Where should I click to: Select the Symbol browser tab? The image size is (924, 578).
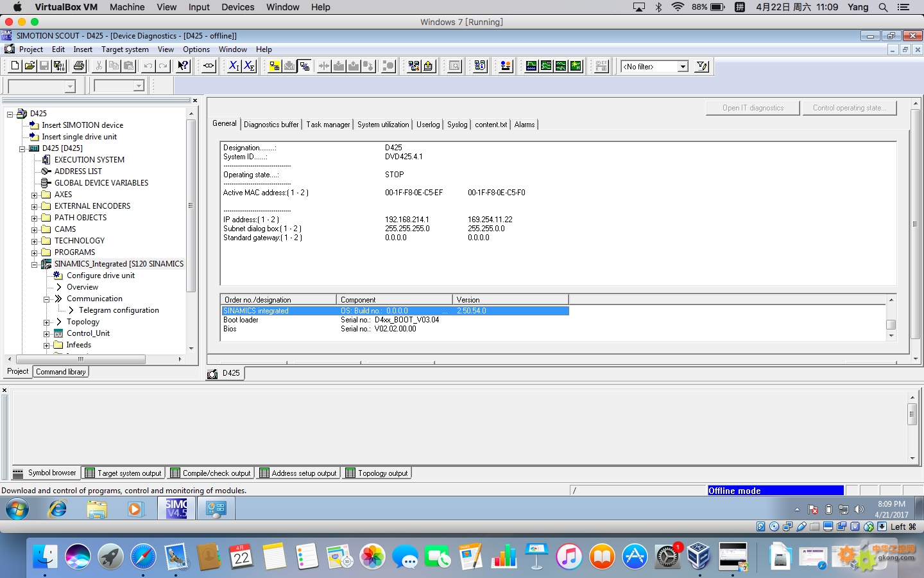point(45,473)
